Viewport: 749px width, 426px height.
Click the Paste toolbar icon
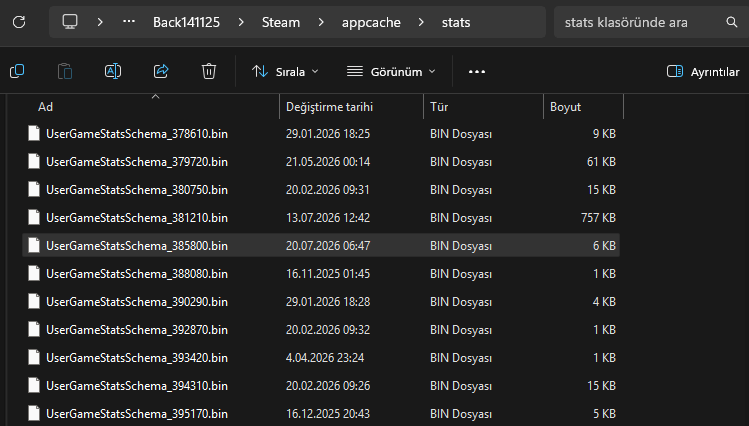[65, 71]
